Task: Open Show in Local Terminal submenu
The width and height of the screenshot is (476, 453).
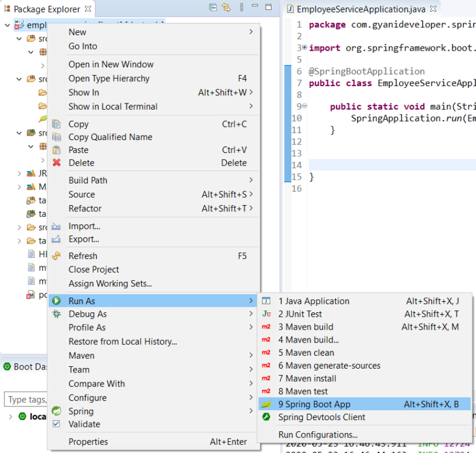Action: point(154,106)
